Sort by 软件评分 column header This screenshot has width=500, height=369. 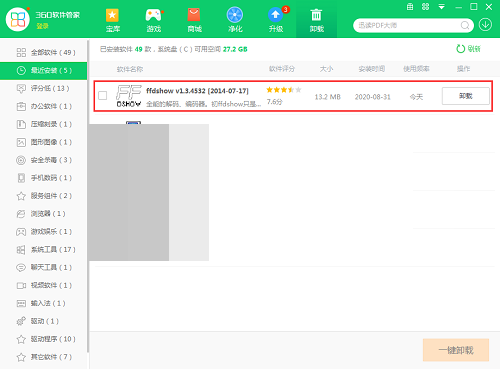coord(282,69)
